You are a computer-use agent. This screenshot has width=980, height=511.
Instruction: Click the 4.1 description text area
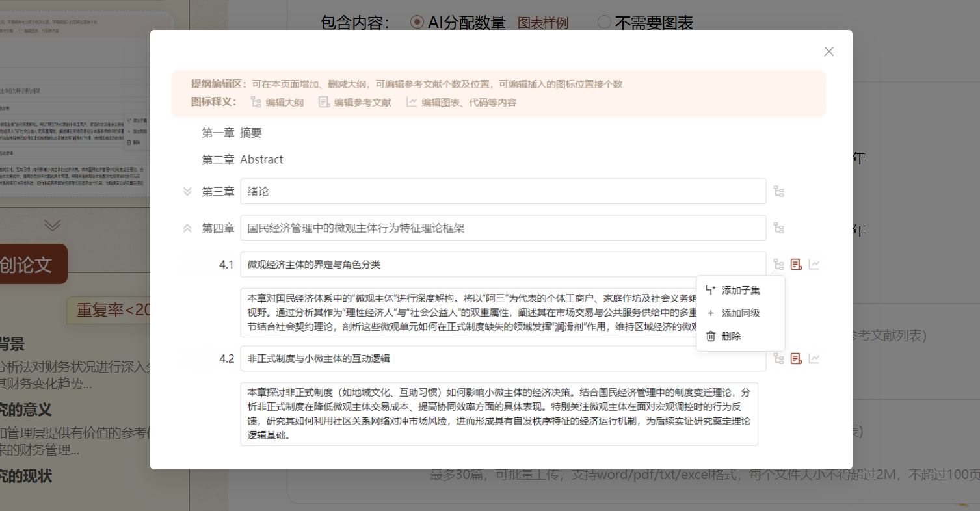pos(468,313)
